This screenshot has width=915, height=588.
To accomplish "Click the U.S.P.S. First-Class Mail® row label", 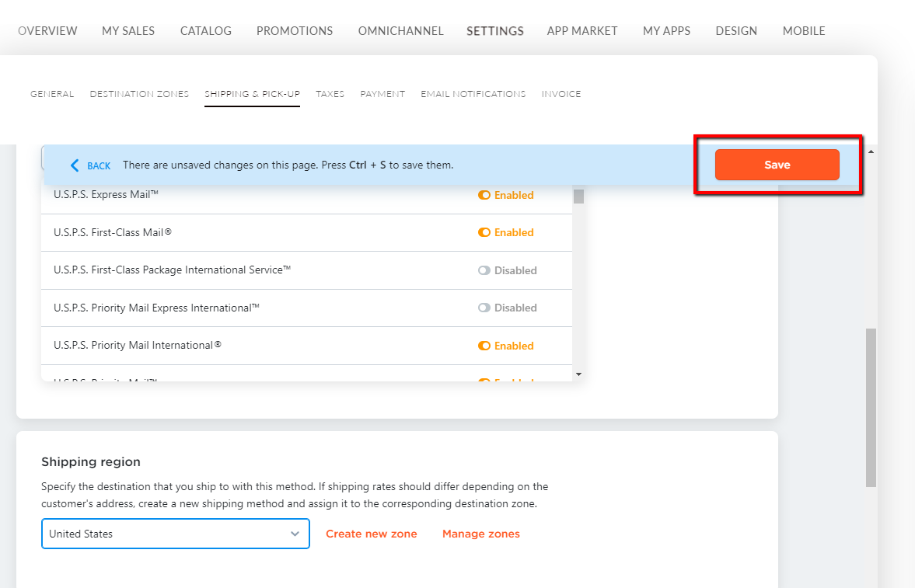I will 113,232.
